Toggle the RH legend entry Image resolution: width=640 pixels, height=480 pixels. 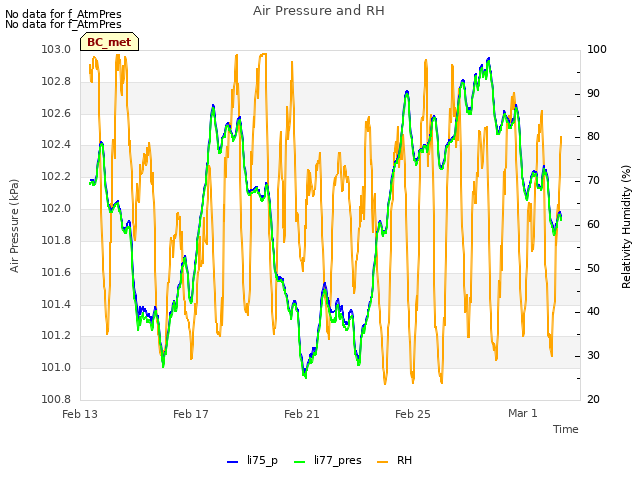coord(394,461)
